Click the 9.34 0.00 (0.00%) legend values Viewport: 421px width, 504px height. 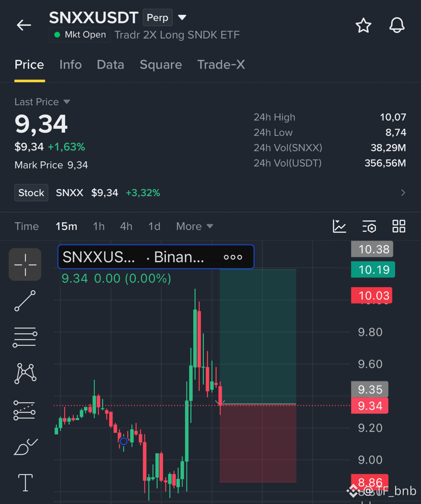pyautogui.click(x=116, y=278)
